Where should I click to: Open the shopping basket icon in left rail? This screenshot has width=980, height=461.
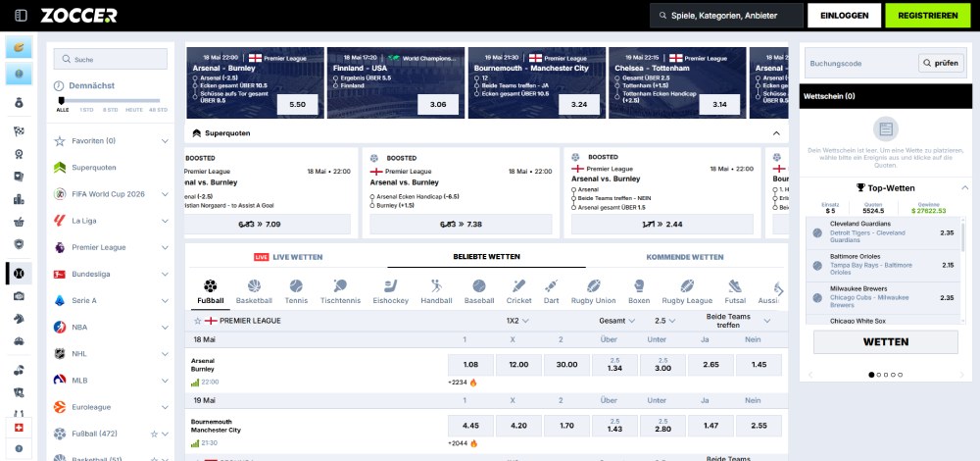click(x=20, y=222)
